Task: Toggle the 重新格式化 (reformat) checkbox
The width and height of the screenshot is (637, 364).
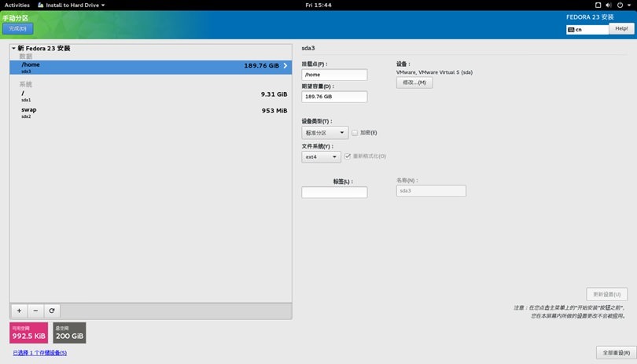Action: point(348,156)
